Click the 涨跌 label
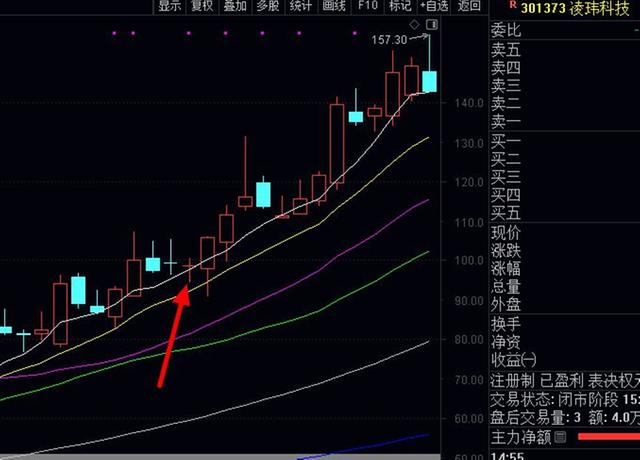The height and width of the screenshot is (460, 640). coord(506,251)
